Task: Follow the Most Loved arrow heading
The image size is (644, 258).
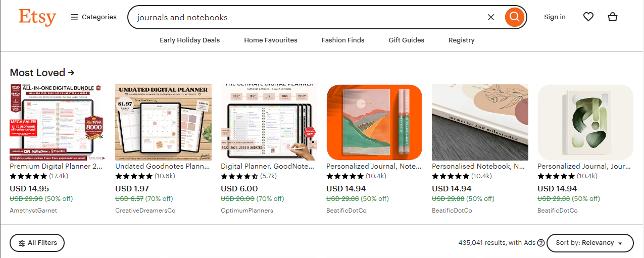Action: click(x=42, y=73)
